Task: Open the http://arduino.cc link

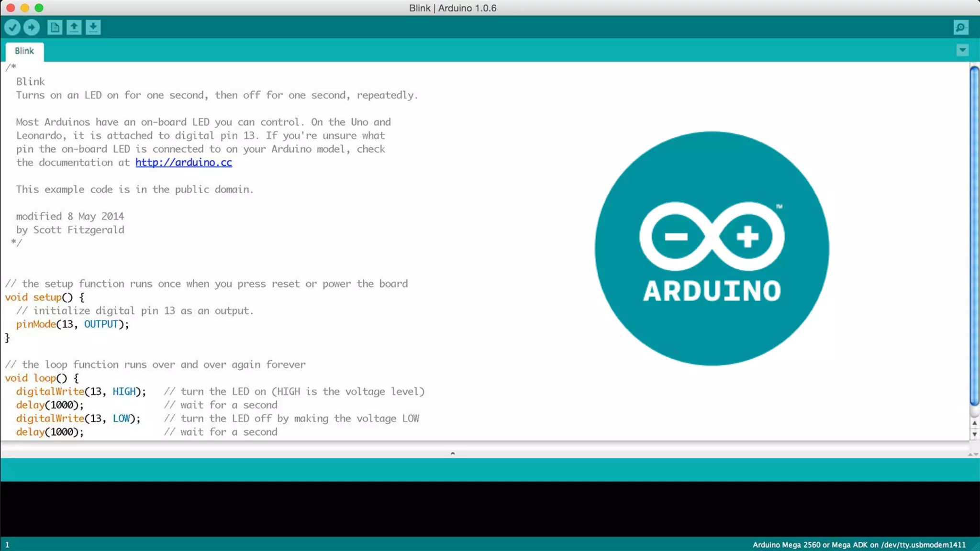Action: (184, 163)
